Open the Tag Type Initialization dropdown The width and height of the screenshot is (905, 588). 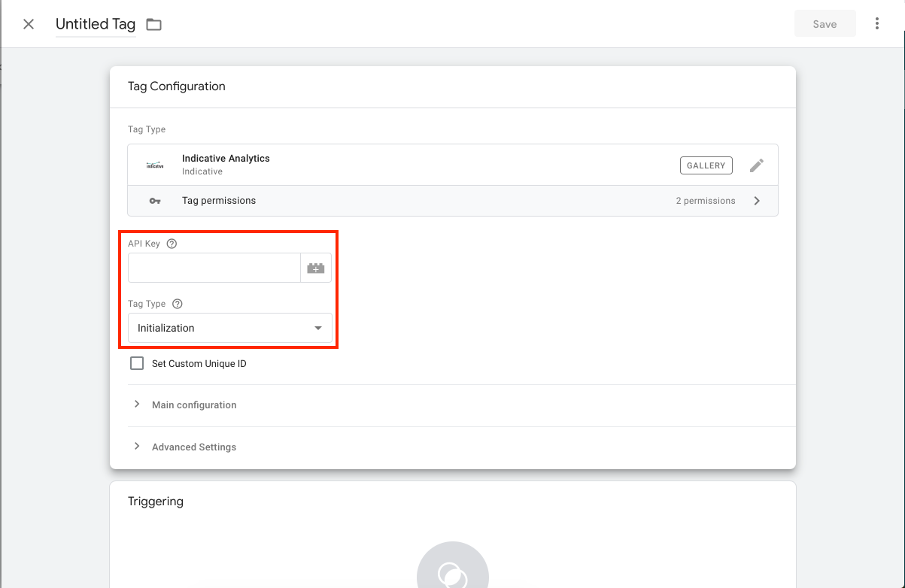230,328
